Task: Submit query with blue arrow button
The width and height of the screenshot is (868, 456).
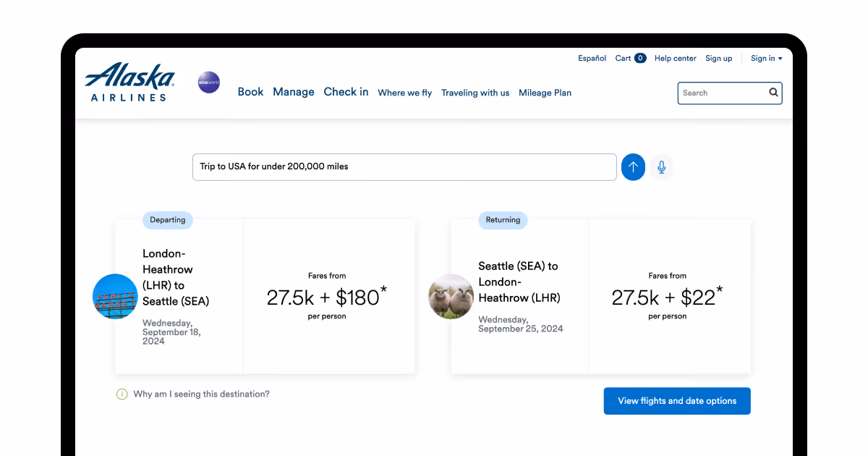Action: click(633, 167)
